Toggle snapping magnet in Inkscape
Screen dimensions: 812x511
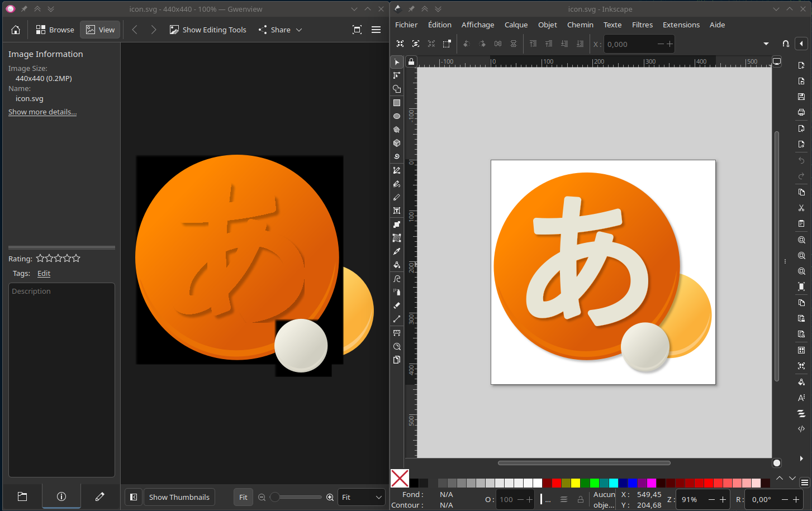coord(786,44)
